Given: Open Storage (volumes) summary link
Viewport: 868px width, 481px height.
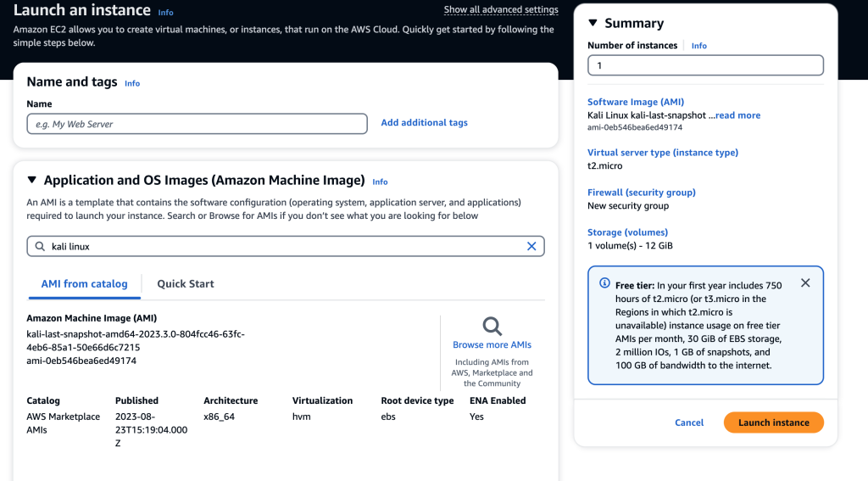Looking at the screenshot, I should 628,232.
